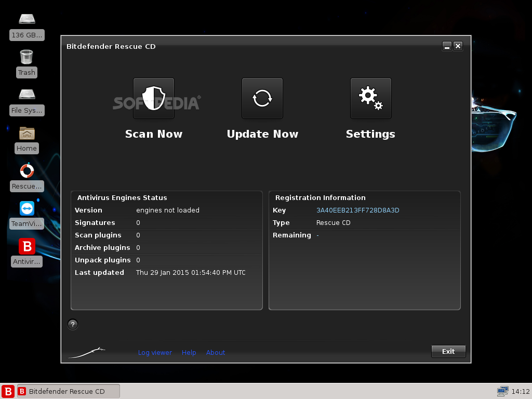Click the Update Now refresh icon
The image size is (532, 399).
click(x=262, y=98)
